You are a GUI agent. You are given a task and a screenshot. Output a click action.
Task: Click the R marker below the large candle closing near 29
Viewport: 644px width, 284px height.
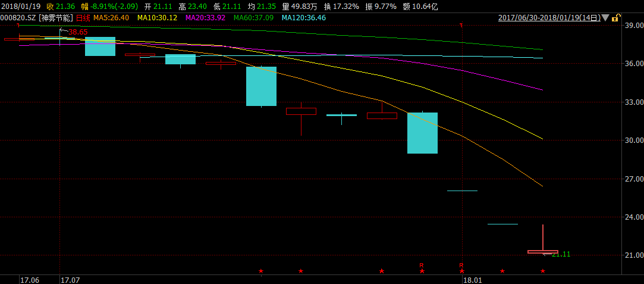tap(422, 265)
